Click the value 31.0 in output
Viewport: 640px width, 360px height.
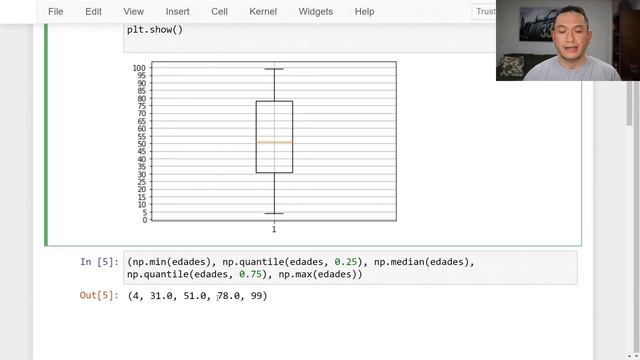tap(161, 296)
